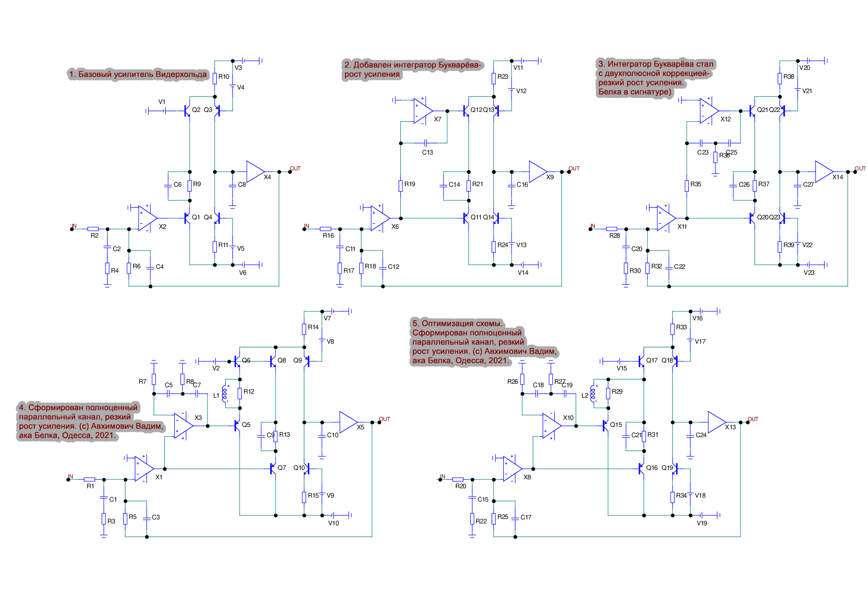Select input op-amp X8 symbol

click(x=513, y=469)
